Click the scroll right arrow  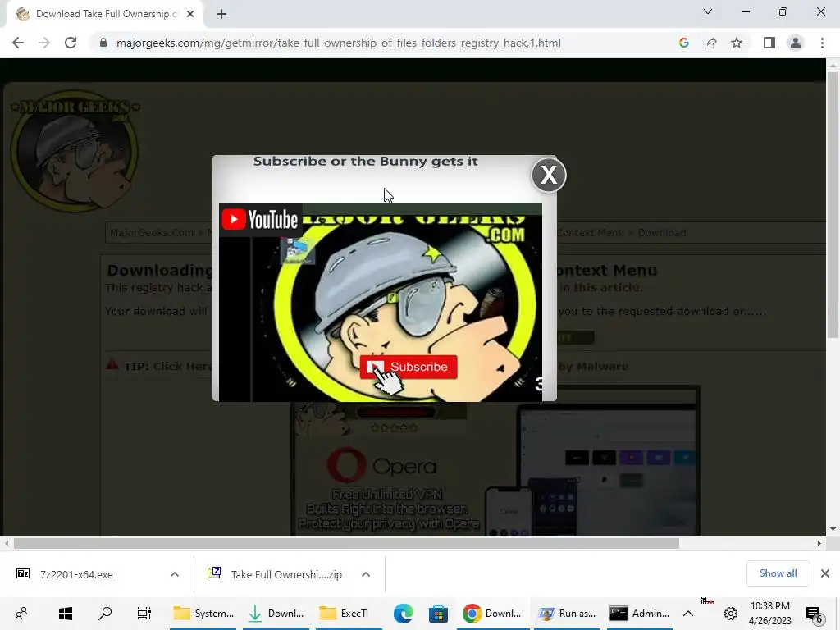click(x=819, y=543)
